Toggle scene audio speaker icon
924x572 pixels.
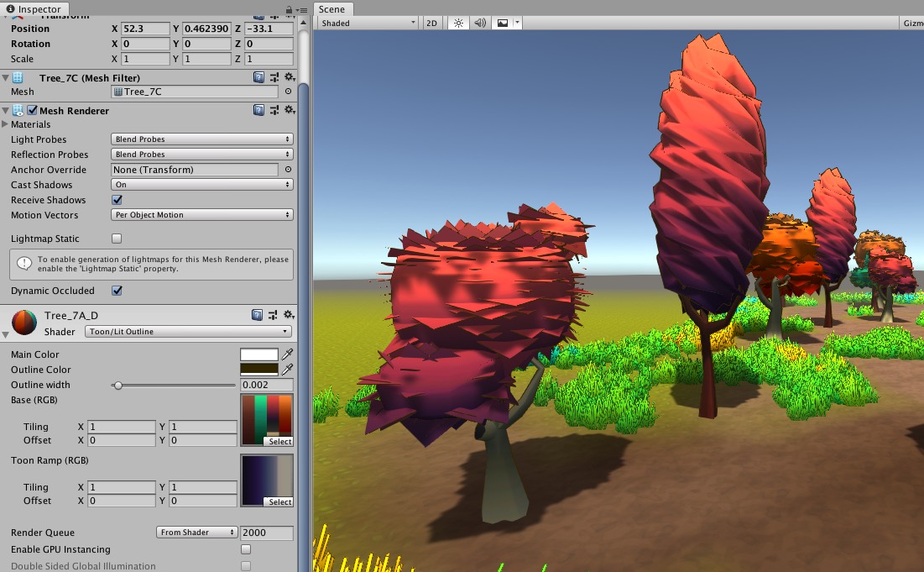480,23
